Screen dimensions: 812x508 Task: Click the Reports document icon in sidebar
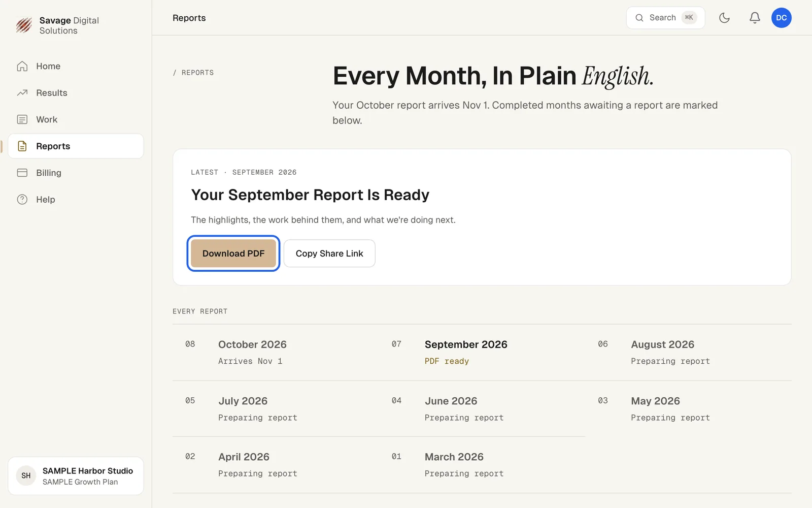click(22, 146)
